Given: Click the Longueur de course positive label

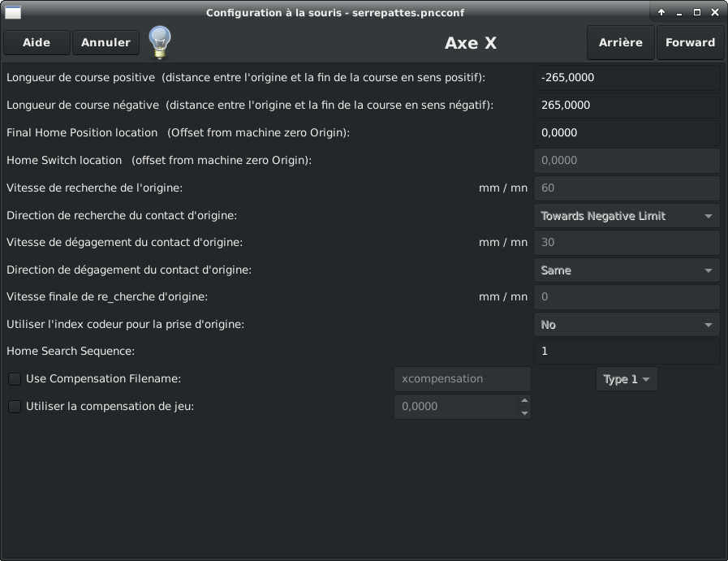Looking at the screenshot, I should pyautogui.click(x=246, y=78).
